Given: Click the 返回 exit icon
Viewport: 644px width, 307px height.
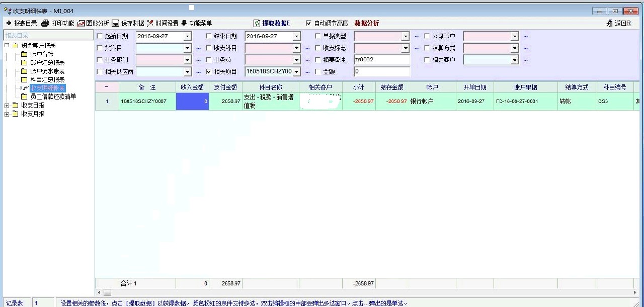Looking at the screenshot, I should pos(609,23).
